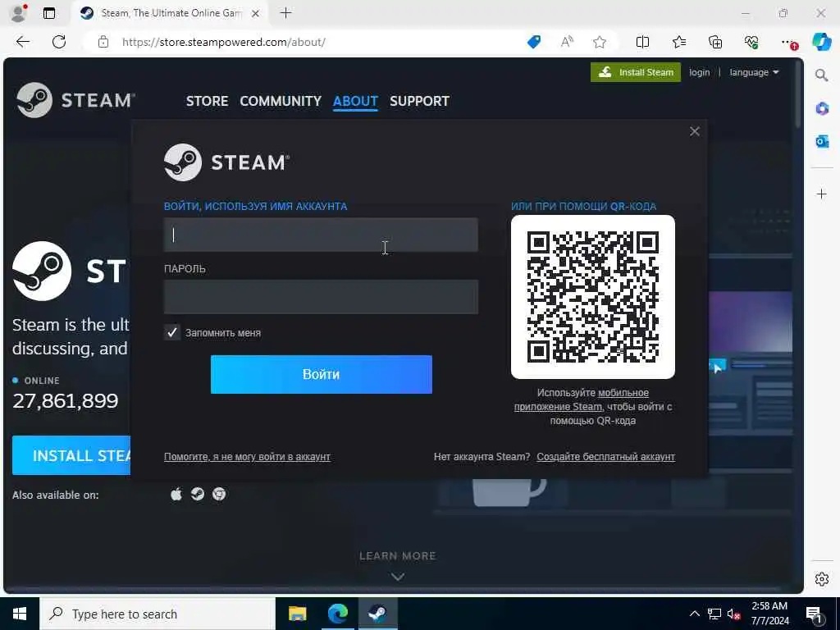Screen dimensions: 840x630
Task: Open the SUPPORT menu item
Action: (419, 101)
